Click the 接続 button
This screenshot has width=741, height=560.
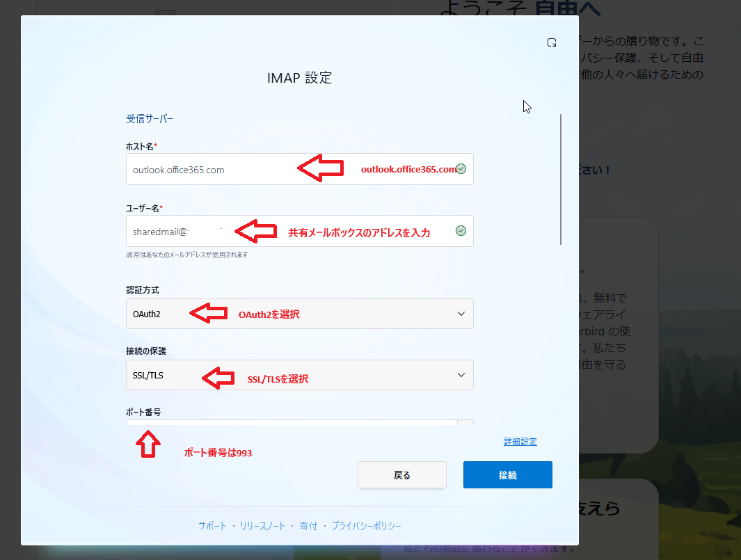(x=507, y=475)
